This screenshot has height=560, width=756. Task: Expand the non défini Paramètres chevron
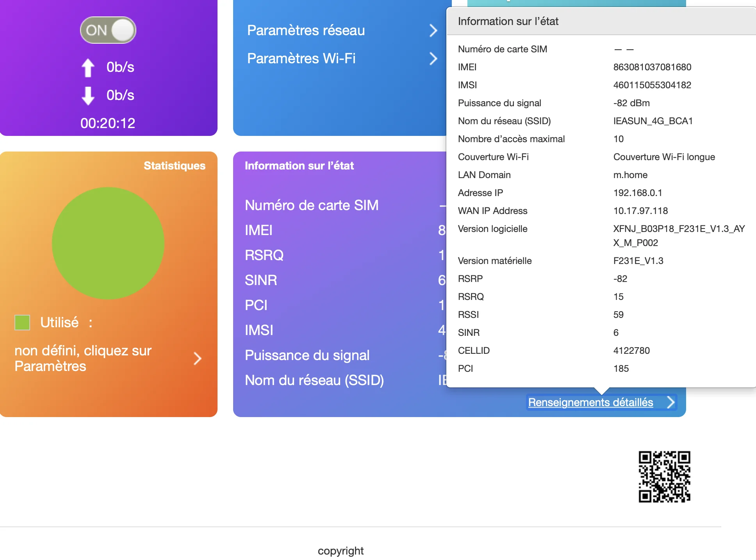point(198,358)
